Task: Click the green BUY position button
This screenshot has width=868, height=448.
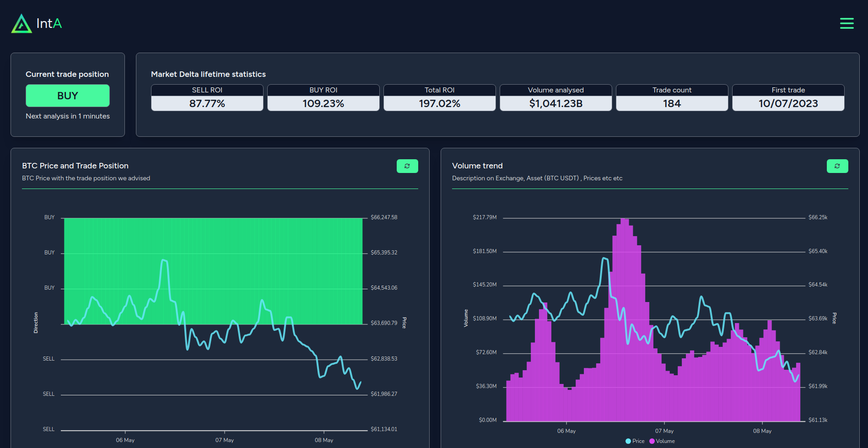Action: coord(68,96)
